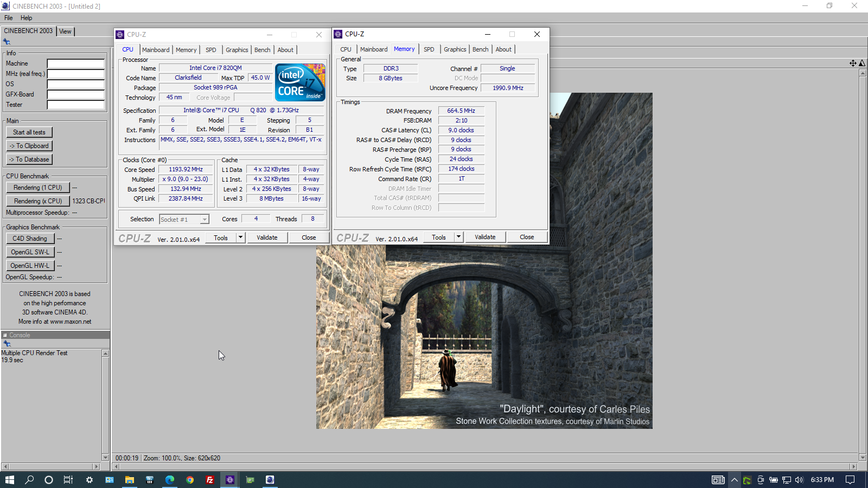Image resolution: width=868 pixels, height=488 pixels.
Task: Open Task View on the taskbar
Action: [68, 480]
